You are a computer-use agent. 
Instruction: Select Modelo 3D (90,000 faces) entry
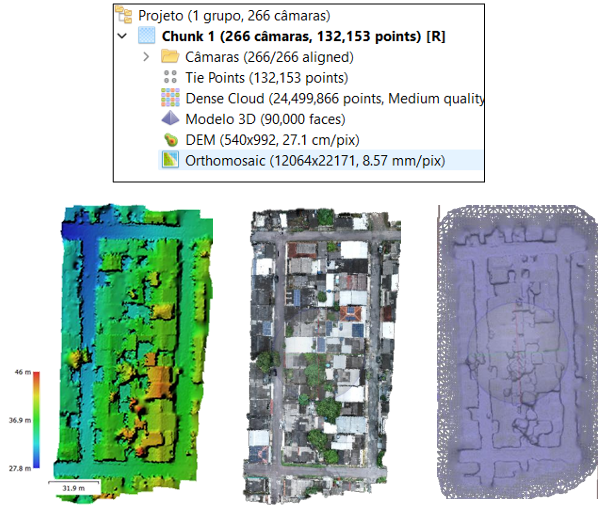(265, 119)
